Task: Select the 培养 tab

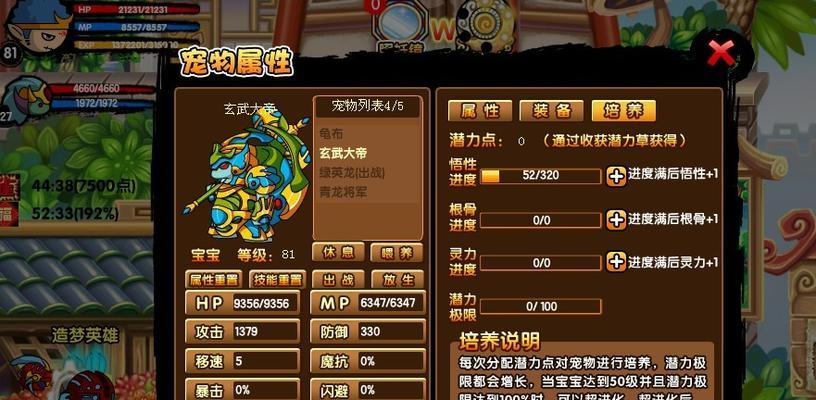Action: [x=623, y=110]
